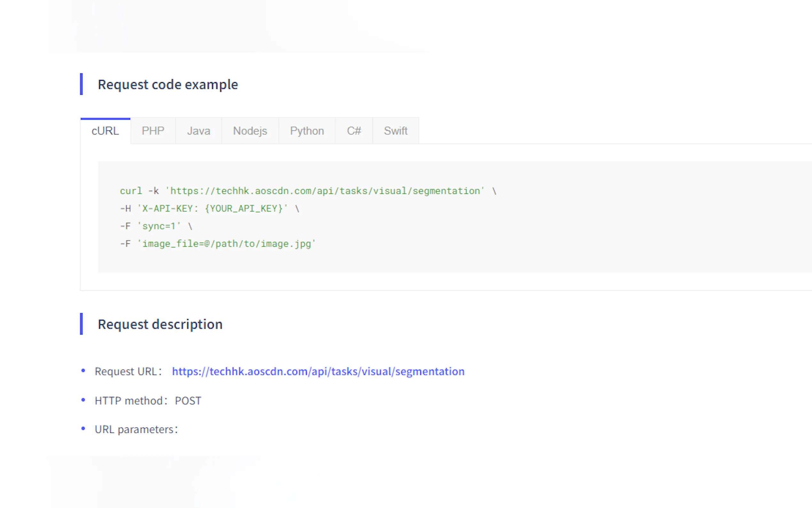Show the Python code example

coord(307,131)
